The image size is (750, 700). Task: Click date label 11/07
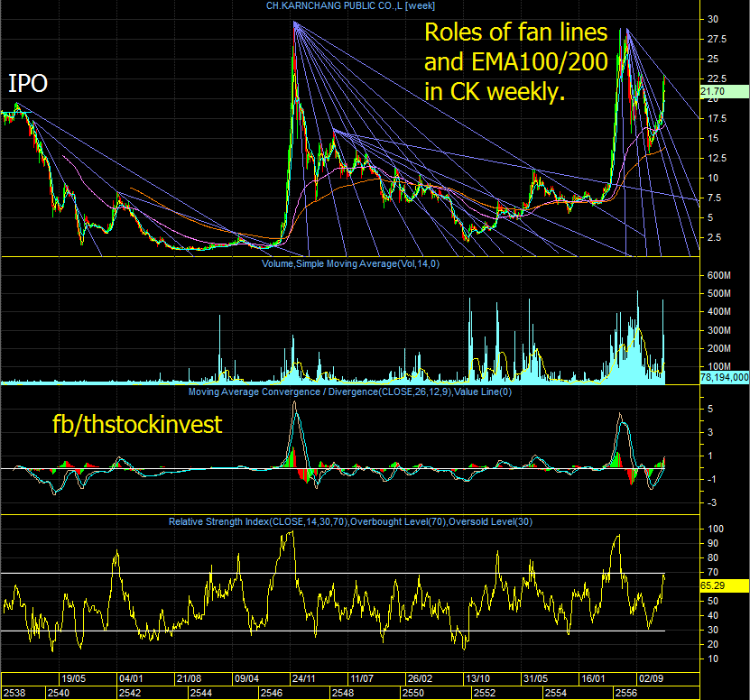point(361,679)
